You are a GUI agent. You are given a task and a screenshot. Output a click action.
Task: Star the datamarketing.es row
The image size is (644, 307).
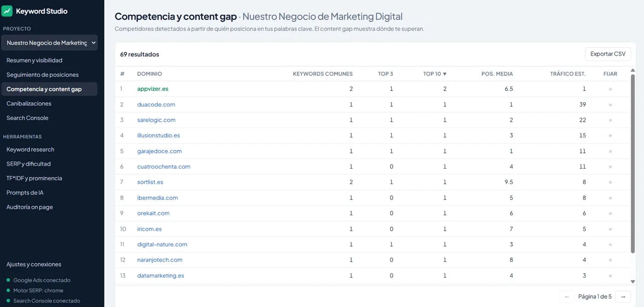[x=610, y=276]
